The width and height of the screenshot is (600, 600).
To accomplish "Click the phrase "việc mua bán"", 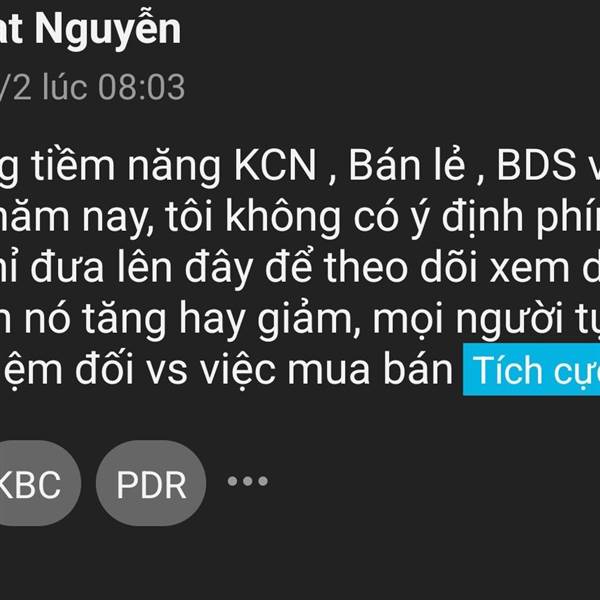I will point(326,370).
